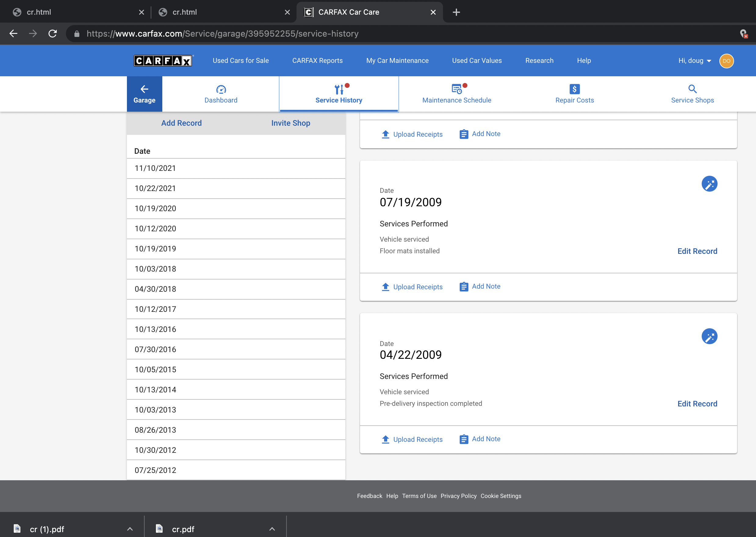The image size is (756, 537).
Task: Open the Service Shops tab
Action: pos(692,94)
